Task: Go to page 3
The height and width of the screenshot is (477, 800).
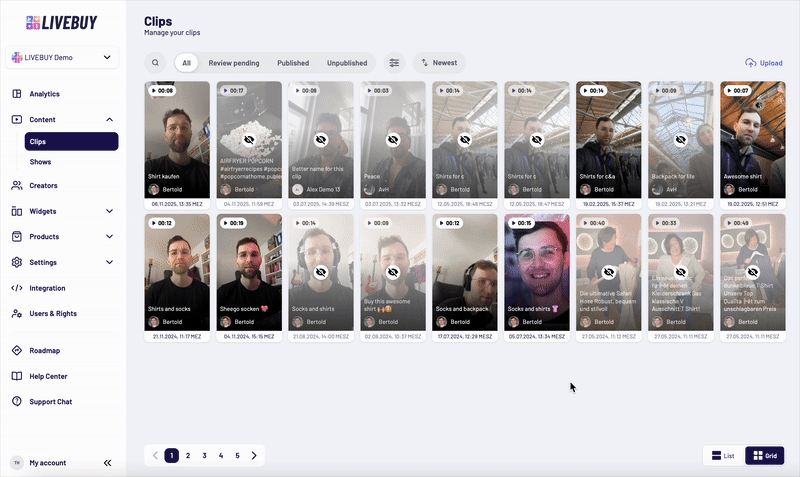Action: click(x=205, y=456)
